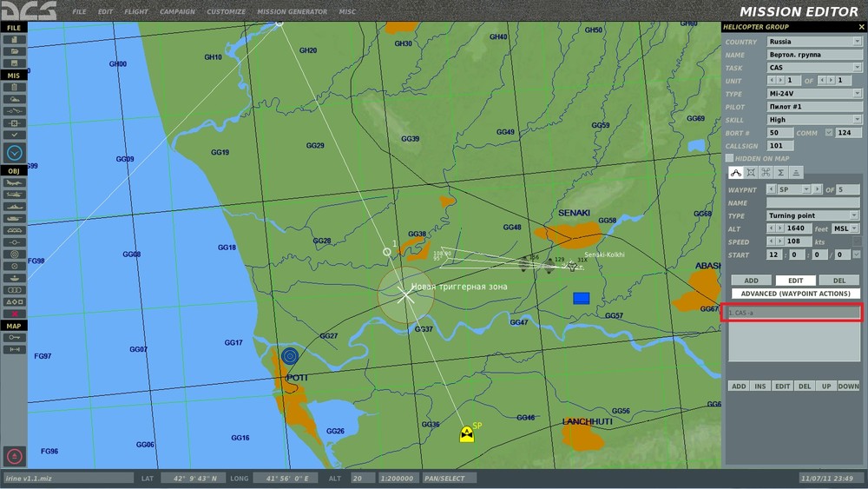Toggle the HIDDEN ON MAP checkbox
Image resolution: width=868 pixels, height=489 pixels.
pyautogui.click(x=730, y=158)
